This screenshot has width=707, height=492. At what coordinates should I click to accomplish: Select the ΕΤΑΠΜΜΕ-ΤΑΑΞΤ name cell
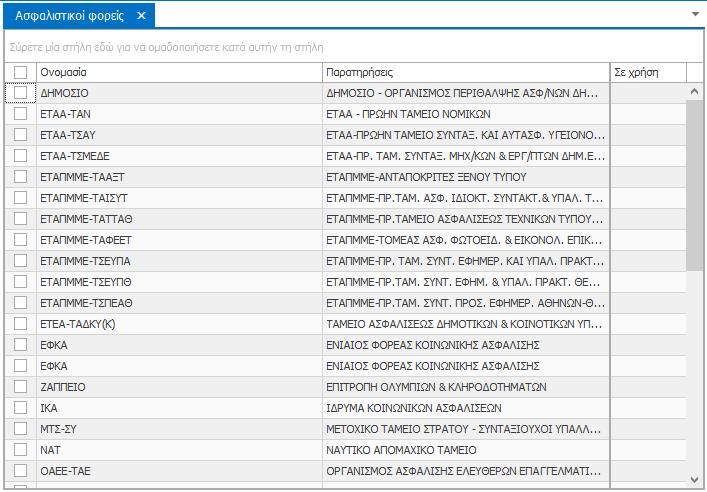coord(179,177)
